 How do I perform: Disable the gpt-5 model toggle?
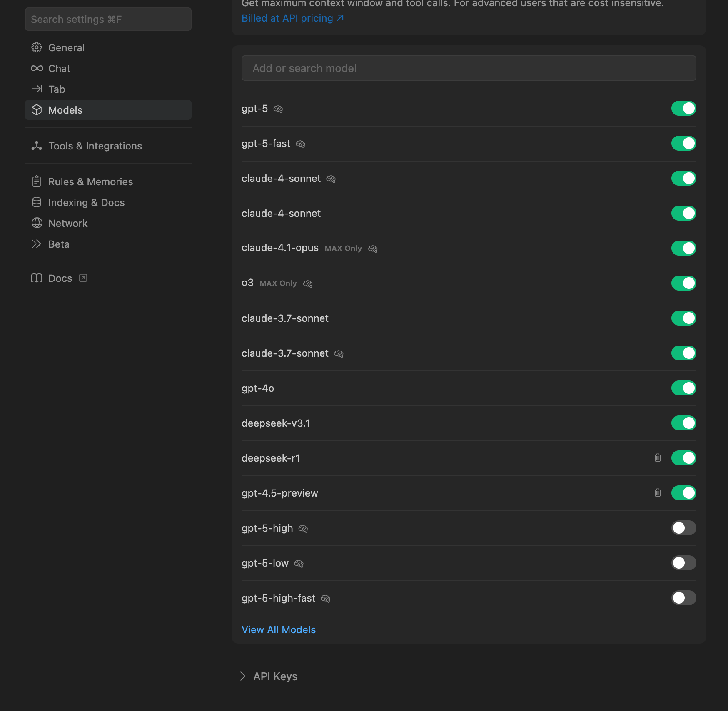pyautogui.click(x=683, y=108)
